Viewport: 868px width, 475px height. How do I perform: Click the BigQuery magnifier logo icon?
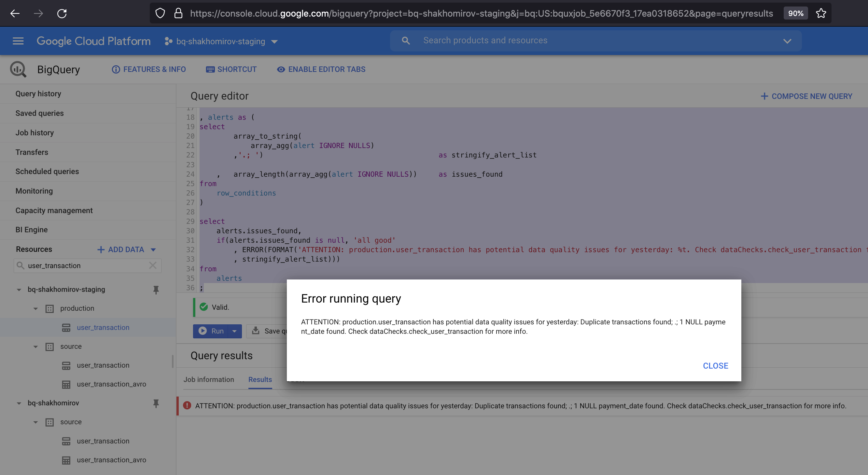pyautogui.click(x=18, y=69)
